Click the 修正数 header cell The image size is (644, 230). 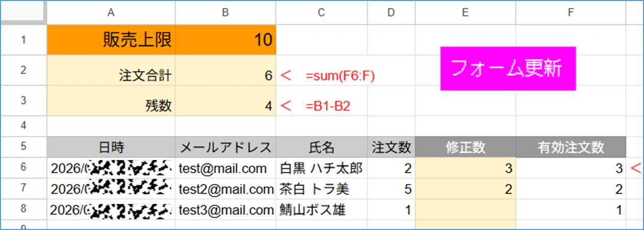pos(465,148)
